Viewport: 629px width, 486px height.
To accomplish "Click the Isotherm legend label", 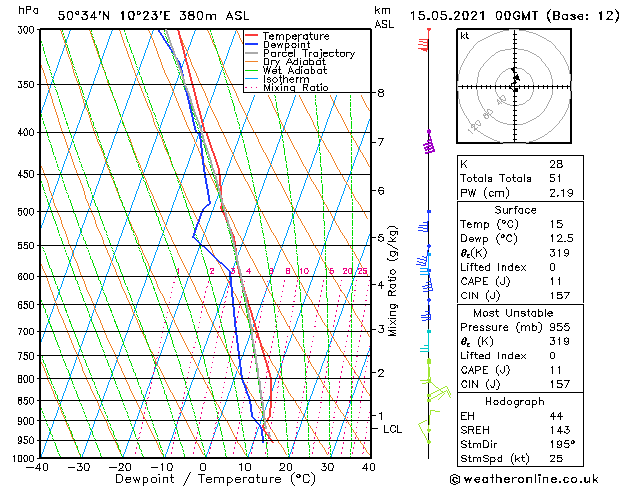I will click(286, 79).
